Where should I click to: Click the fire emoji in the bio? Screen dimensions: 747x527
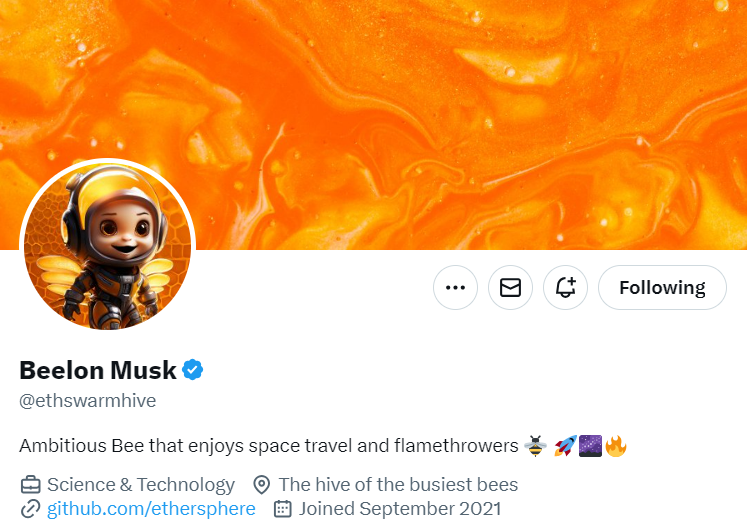pyautogui.click(x=616, y=445)
